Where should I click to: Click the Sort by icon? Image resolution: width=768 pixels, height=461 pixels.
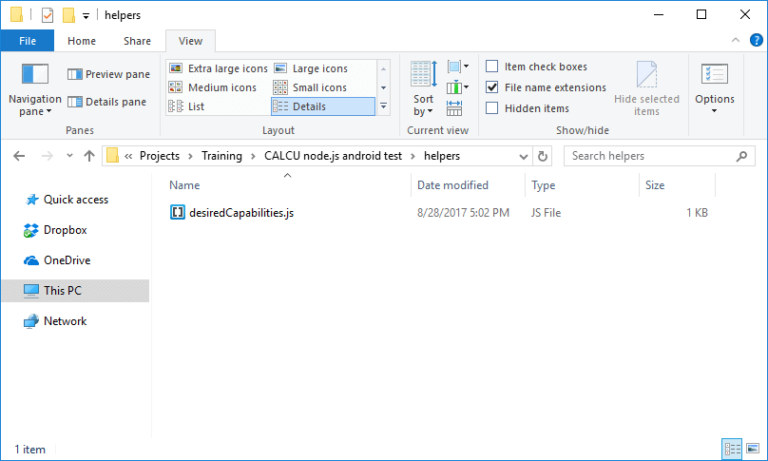pos(423,76)
